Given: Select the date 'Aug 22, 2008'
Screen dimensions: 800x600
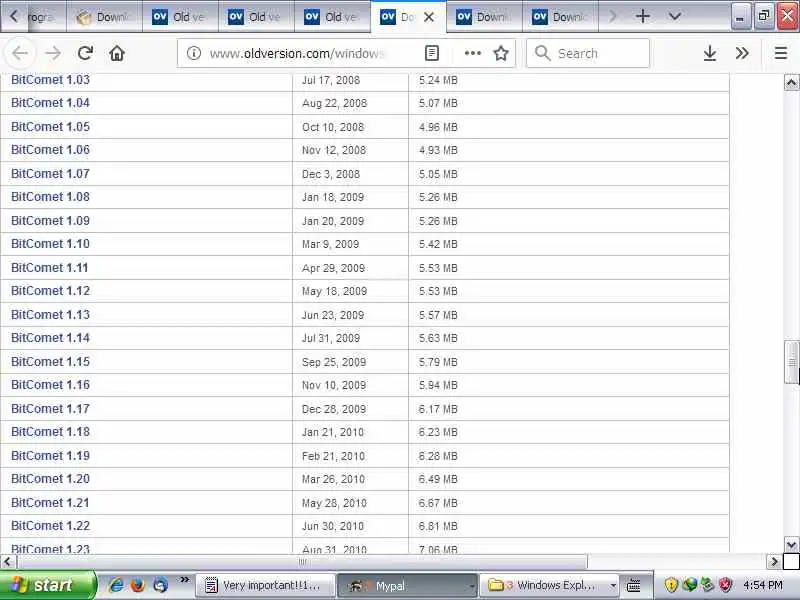Looking at the screenshot, I should coord(334,103).
